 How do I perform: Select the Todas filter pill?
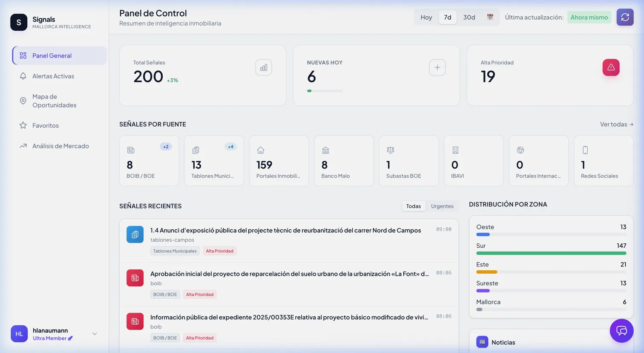tap(413, 206)
